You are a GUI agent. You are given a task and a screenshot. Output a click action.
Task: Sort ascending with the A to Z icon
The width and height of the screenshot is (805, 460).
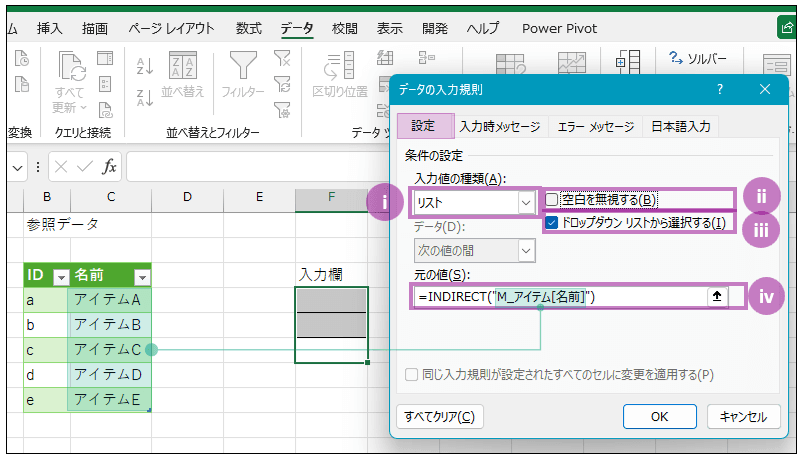pos(145,66)
